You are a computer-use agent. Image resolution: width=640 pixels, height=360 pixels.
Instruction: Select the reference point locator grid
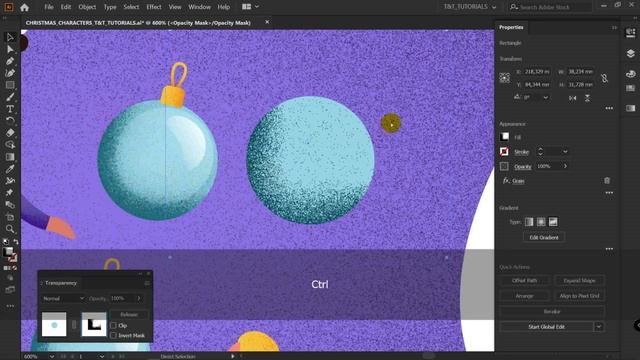click(505, 78)
